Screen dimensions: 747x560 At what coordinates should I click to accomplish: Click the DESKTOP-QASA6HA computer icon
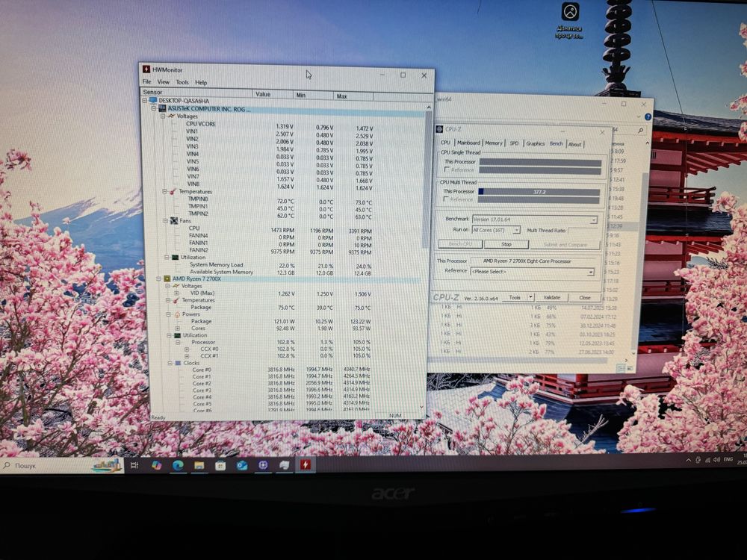153,101
